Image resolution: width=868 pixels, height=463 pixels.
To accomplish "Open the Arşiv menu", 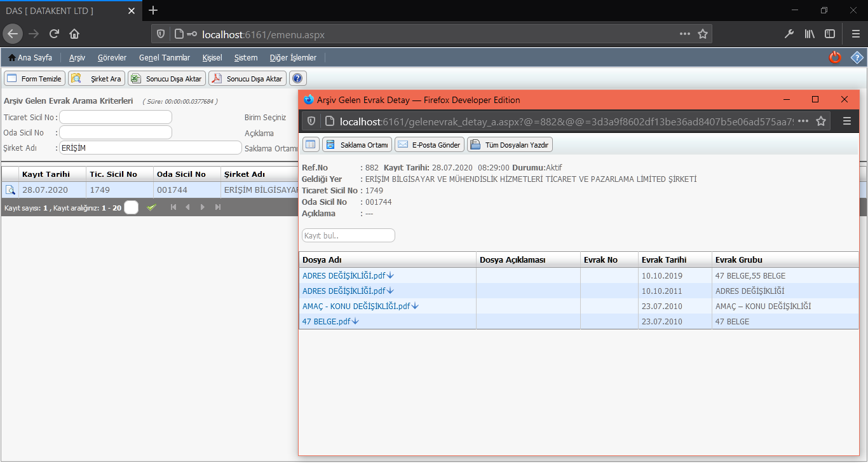I will (x=77, y=58).
